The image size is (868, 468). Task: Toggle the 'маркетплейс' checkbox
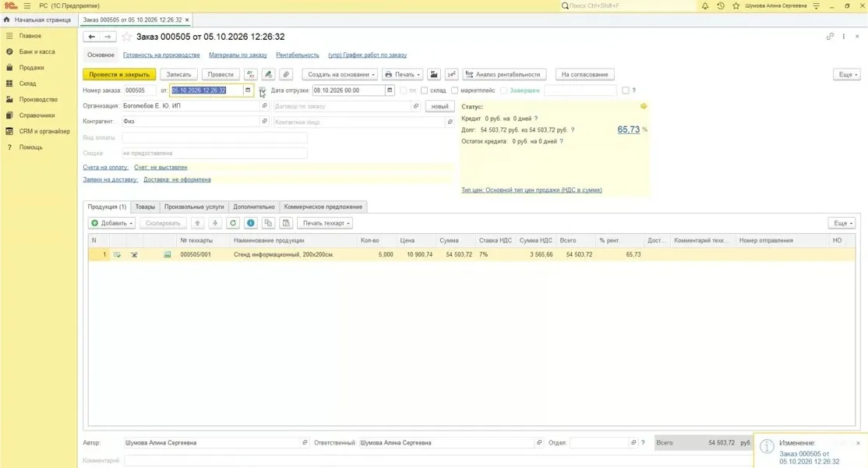pyautogui.click(x=454, y=90)
